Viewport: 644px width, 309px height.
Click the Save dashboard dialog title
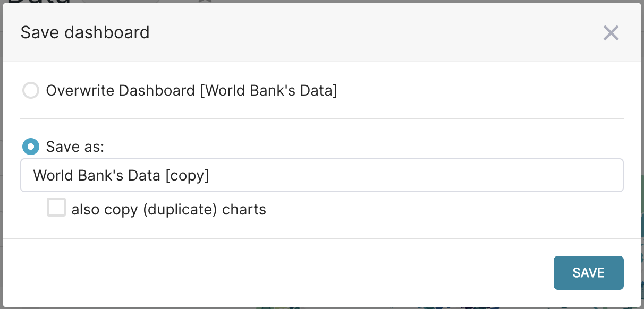click(84, 33)
